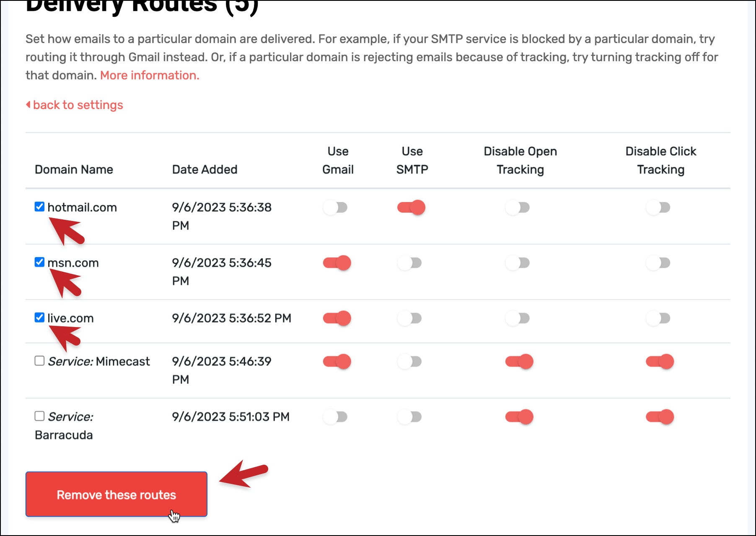
Task: Click the Service: Mimecast label
Action: (x=99, y=361)
